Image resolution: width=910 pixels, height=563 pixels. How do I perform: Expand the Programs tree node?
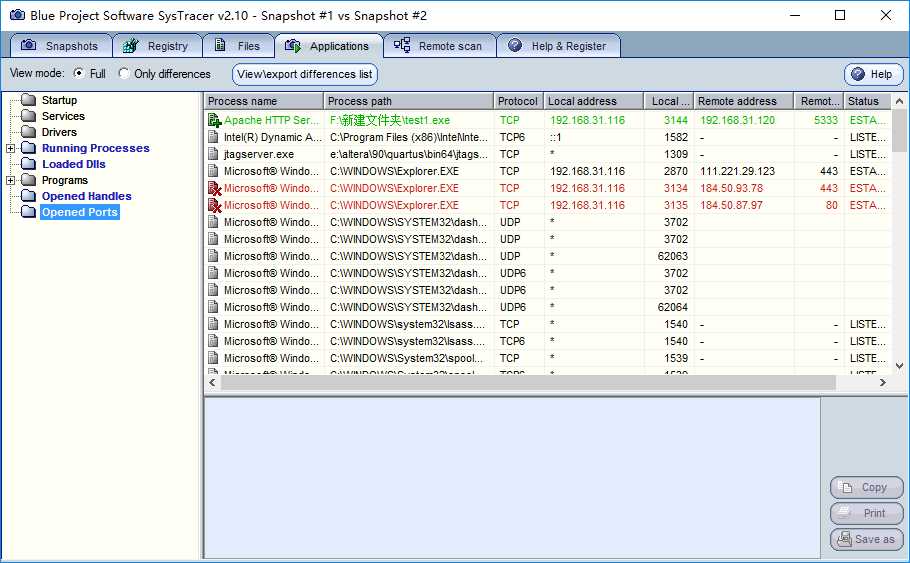coord(10,181)
